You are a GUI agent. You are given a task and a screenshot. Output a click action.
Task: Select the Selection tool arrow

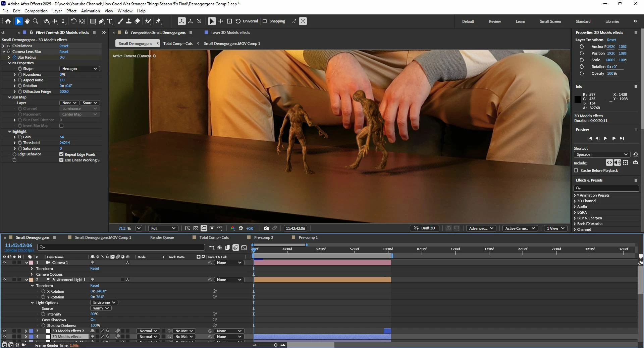coord(19,21)
